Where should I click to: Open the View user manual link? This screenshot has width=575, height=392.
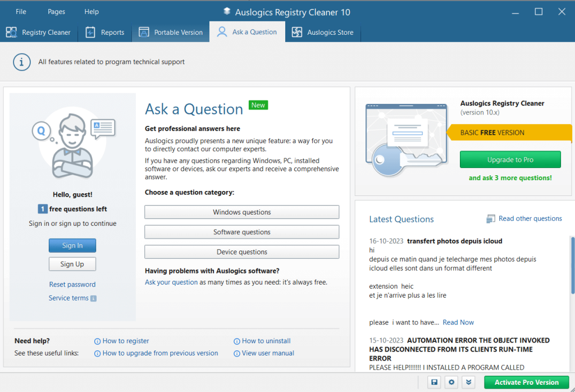268,353
